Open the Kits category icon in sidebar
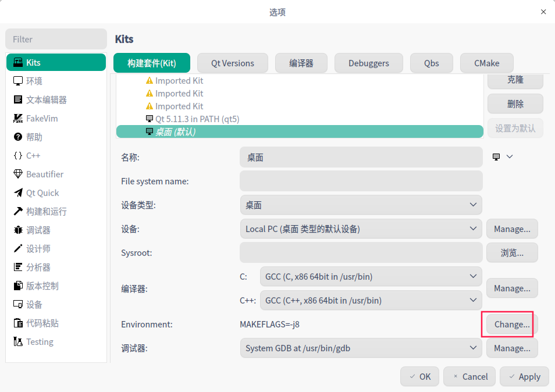This screenshot has height=392, width=555. pos(18,63)
